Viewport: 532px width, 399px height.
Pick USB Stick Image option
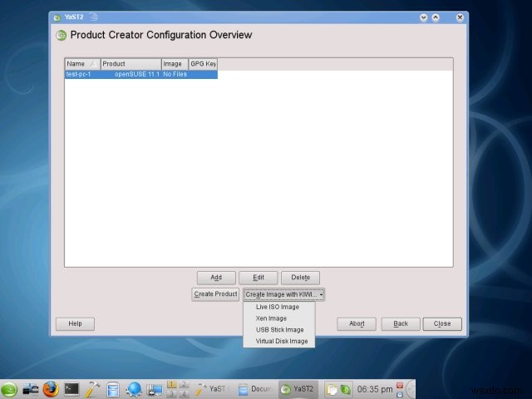click(x=280, y=329)
